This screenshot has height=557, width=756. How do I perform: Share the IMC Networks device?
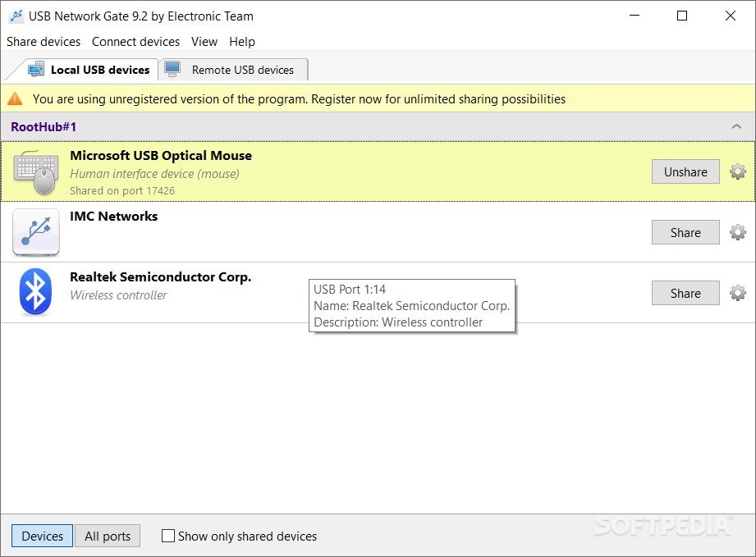(x=685, y=232)
